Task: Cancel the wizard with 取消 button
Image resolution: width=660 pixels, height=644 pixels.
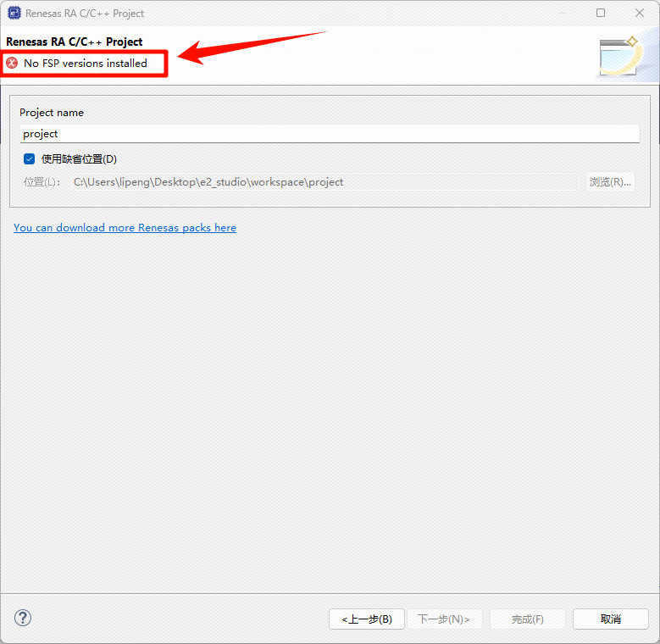Action: pyautogui.click(x=610, y=619)
